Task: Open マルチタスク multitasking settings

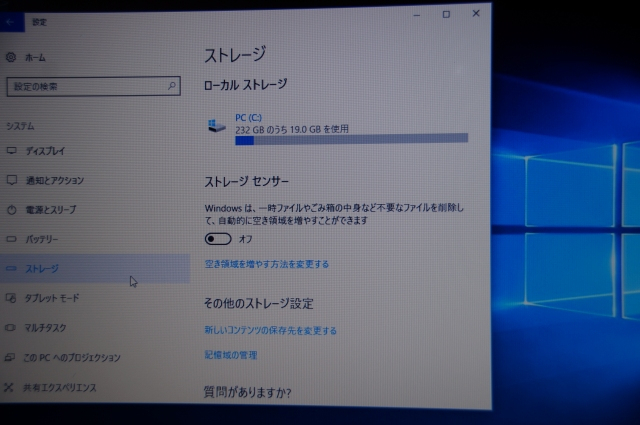Action: (x=45, y=327)
